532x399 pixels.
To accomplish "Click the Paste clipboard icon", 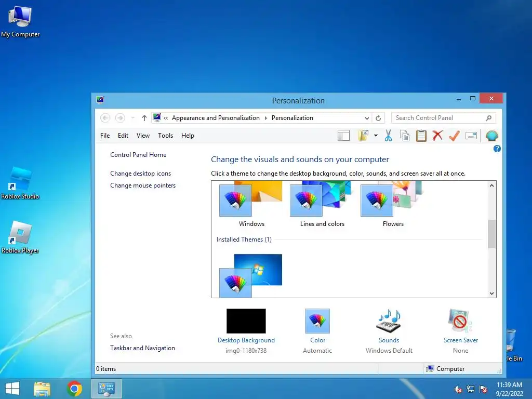I will (x=421, y=136).
